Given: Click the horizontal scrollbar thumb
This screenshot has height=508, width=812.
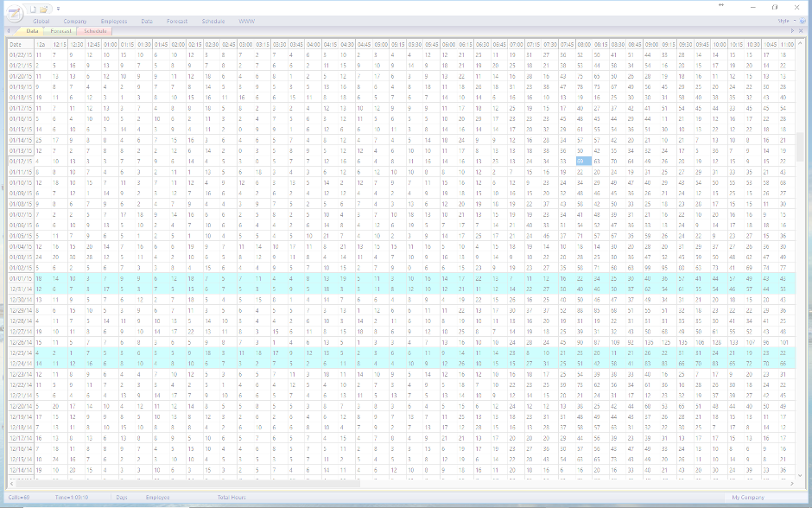Looking at the screenshot, I should pyautogui.click(x=187, y=483).
